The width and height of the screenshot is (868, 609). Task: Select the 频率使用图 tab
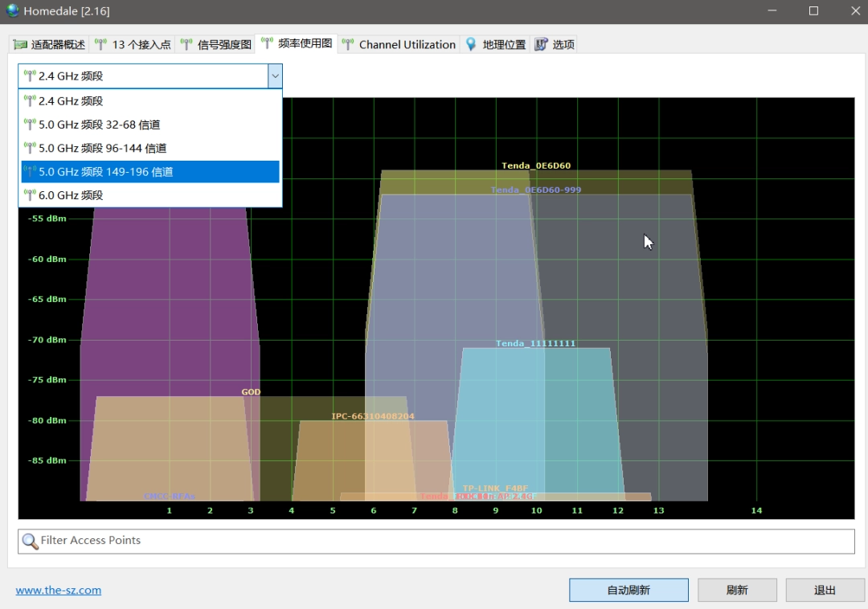297,43
